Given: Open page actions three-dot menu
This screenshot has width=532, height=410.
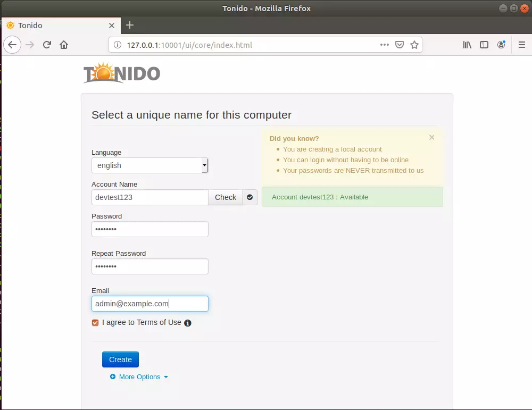Looking at the screenshot, I should [x=385, y=45].
